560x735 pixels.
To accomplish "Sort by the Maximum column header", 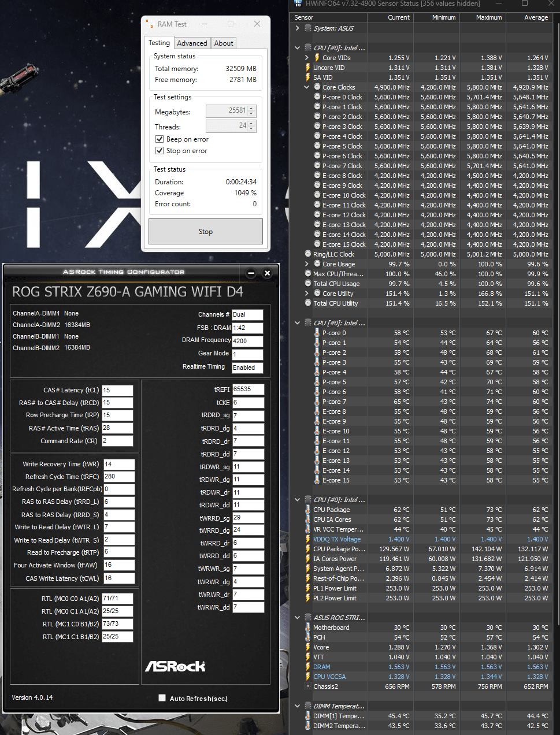I will (483, 17).
